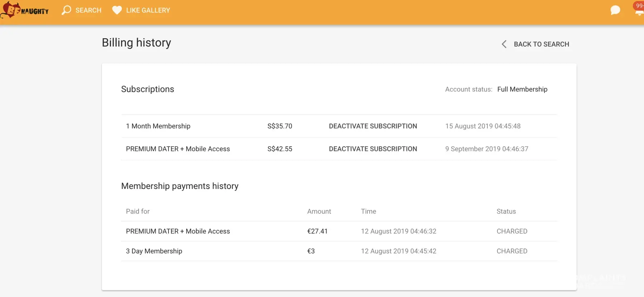Click the Status column header
The height and width of the screenshot is (297, 644).
click(506, 211)
